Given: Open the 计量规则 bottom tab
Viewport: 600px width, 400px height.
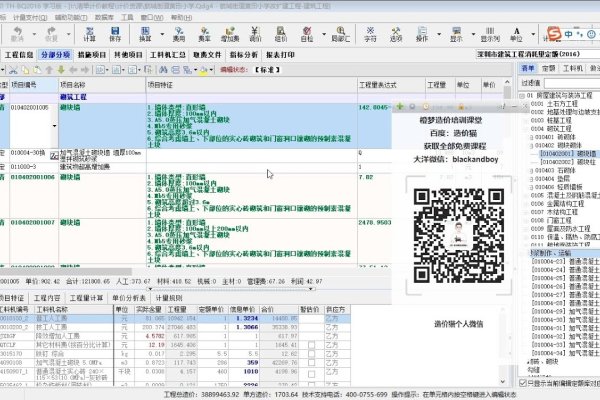Looking at the screenshot, I should [x=169, y=298].
